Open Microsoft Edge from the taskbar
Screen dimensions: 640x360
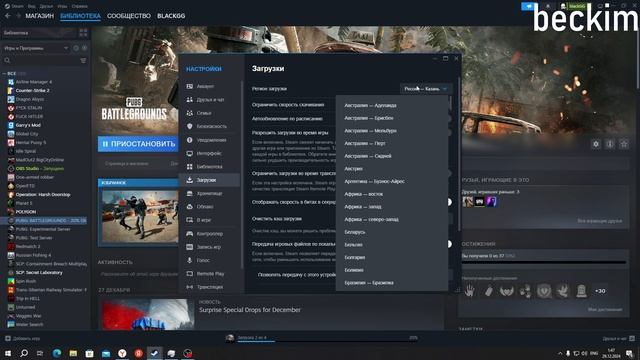(x=57, y=353)
